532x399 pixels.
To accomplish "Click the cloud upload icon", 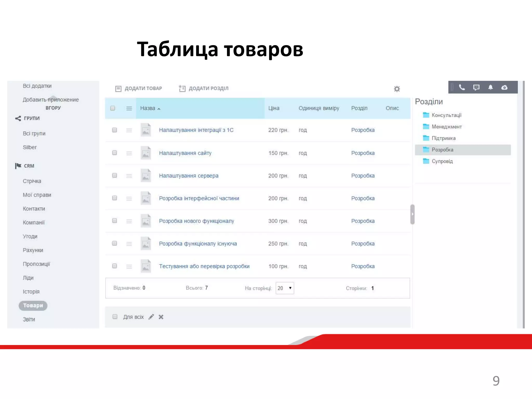I will 504,87.
